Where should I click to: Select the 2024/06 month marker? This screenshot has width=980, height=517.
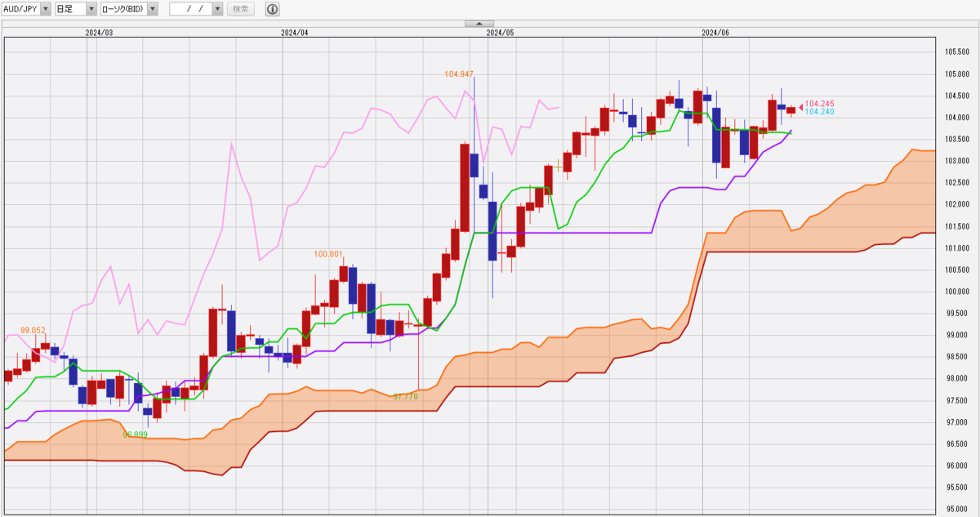click(x=715, y=33)
